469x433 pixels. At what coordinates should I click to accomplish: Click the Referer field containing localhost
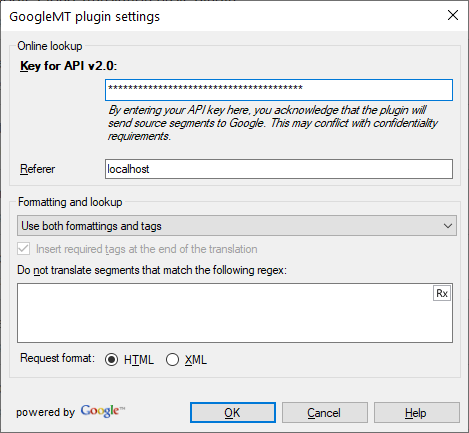(279, 169)
